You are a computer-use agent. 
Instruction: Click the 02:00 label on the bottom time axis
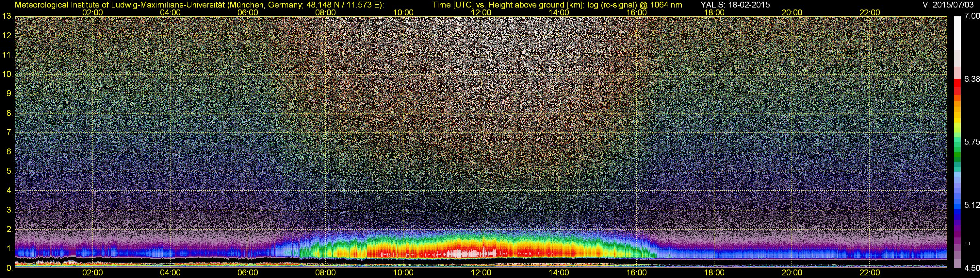pos(92,273)
